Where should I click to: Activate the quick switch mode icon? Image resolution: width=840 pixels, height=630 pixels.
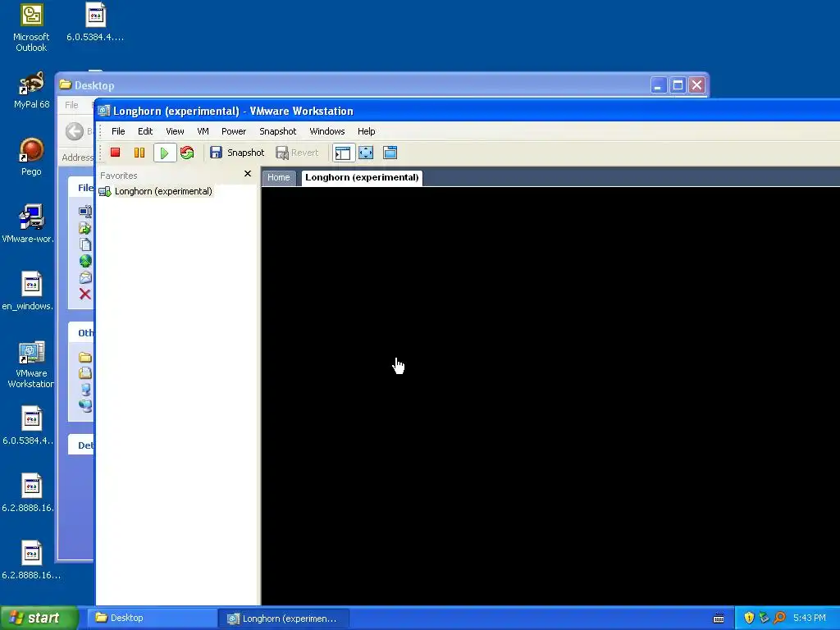point(390,153)
